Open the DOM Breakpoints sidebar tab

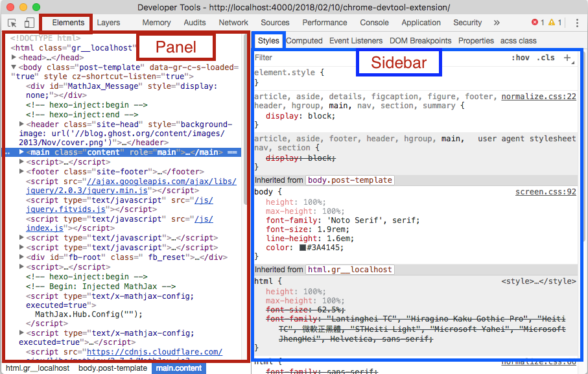click(420, 40)
